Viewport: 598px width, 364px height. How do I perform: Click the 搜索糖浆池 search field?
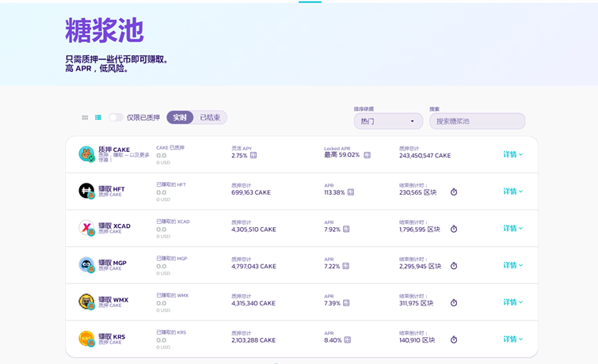477,121
